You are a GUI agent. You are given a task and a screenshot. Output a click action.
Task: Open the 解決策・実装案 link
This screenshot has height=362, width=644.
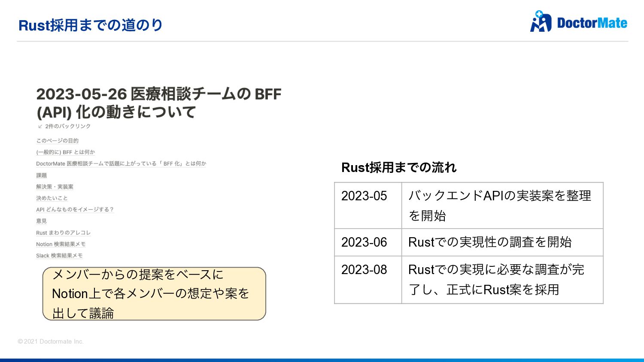tap(55, 187)
